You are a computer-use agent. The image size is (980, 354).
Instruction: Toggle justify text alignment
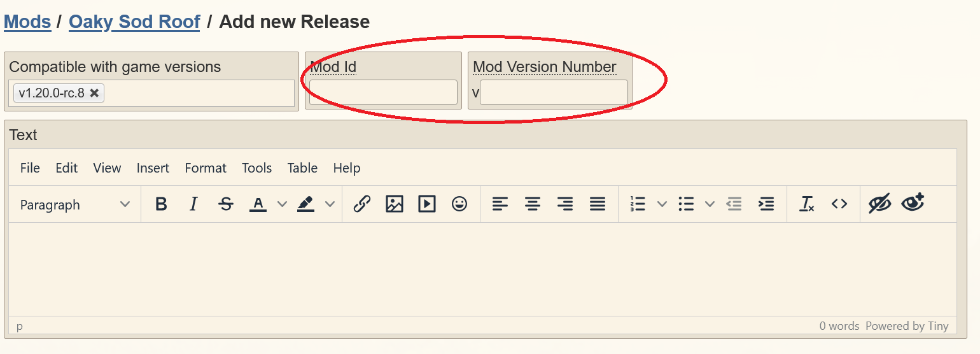[597, 204]
